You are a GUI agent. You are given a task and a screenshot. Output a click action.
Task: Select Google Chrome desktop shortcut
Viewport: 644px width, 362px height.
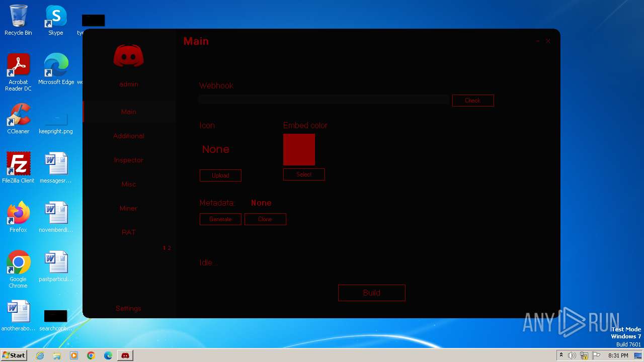pos(18,269)
